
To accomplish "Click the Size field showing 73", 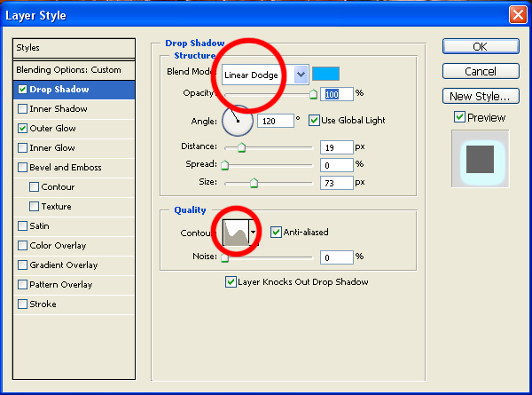I will [337, 183].
